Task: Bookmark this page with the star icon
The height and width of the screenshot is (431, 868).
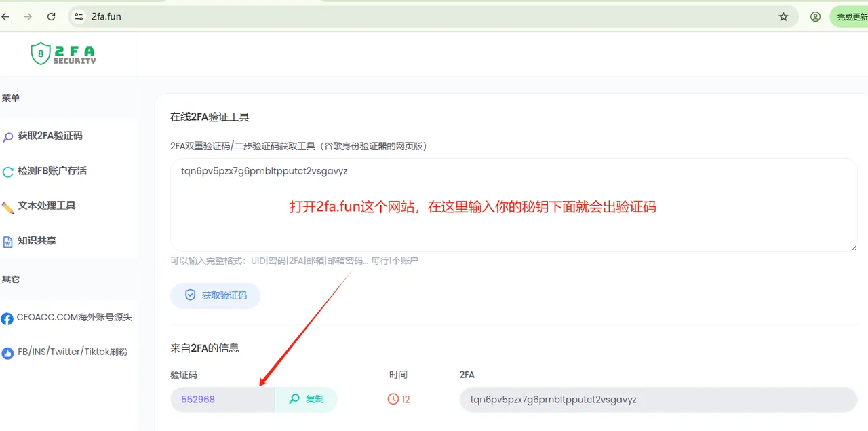Action: (783, 16)
